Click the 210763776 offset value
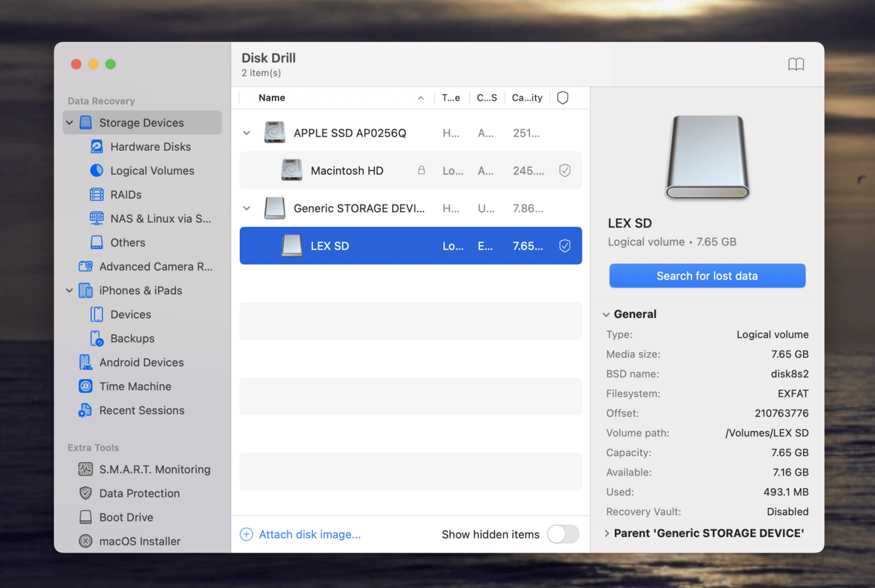The height and width of the screenshot is (588, 875). tap(782, 414)
